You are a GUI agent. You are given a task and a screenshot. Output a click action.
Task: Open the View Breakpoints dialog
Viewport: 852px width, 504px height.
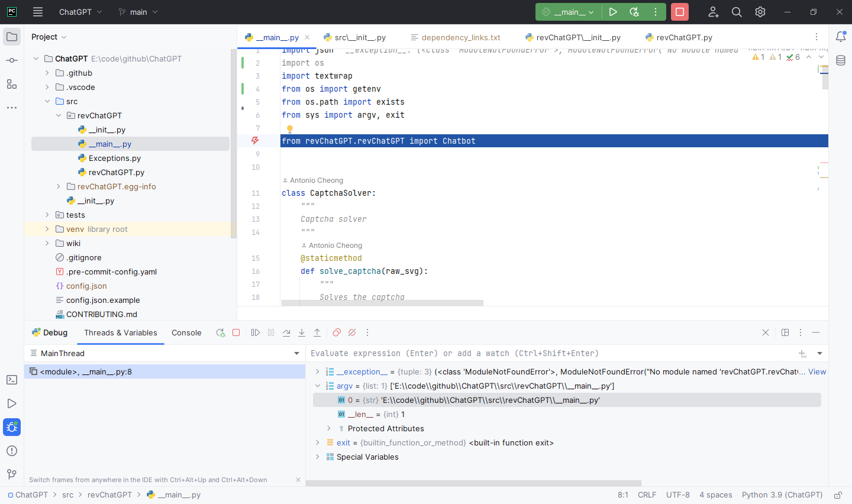coord(336,332)
